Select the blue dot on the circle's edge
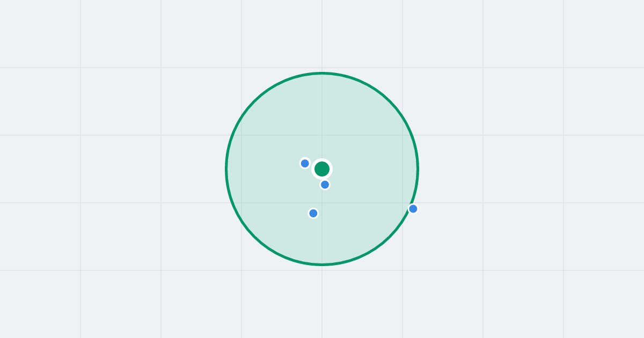This screenshot has width=644, height=338. 413,209
